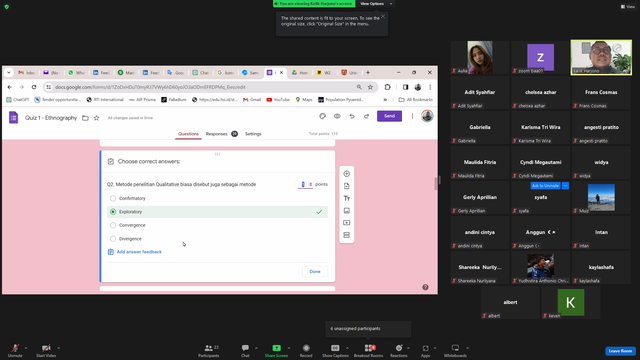
Task: Expand share options arrow next to Share Screen
Action: coord(289,348)
